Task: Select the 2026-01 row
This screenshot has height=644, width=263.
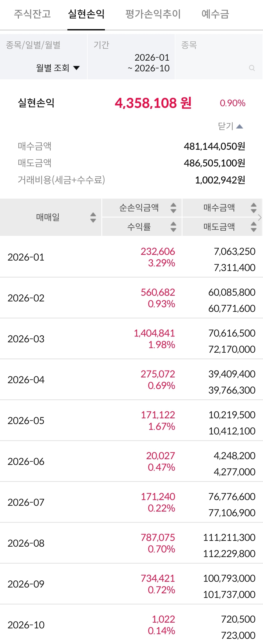Action: pos(131,257)
